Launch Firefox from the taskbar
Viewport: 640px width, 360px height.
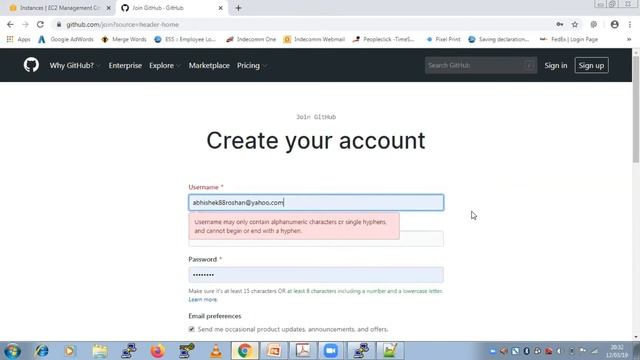[x=158, y=351]
